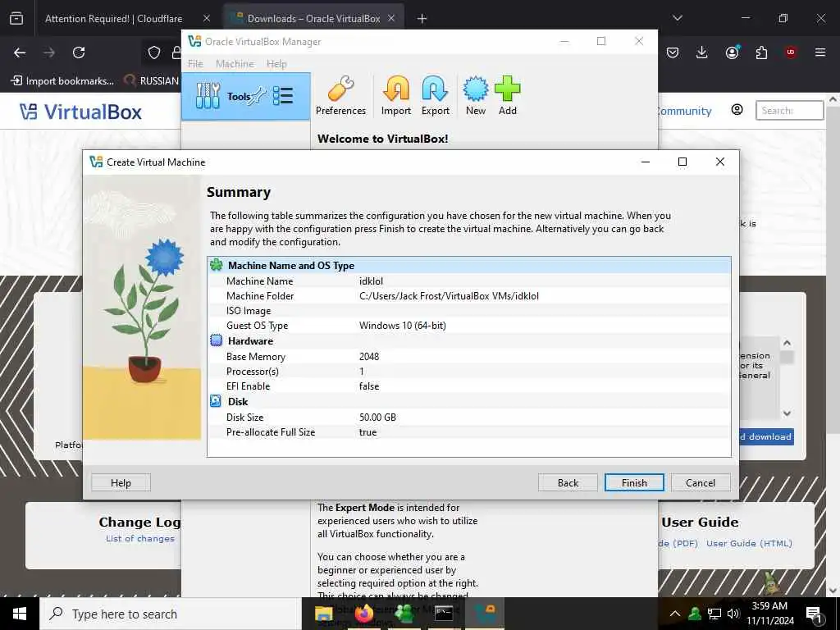840x630 pixels.
Task: Switch to Downloads Oracle VirtualBox browser tab
Action: tap(313, 19)
